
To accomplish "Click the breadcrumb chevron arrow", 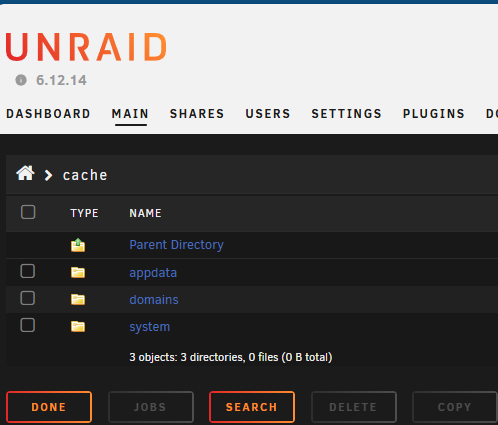I will [49, 175].
